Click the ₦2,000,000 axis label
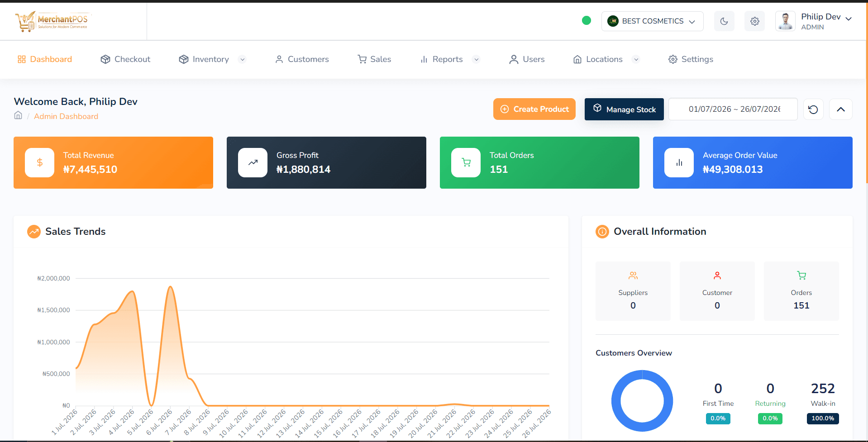The height and width of the screenshot is (442, 868). point(53,278)
